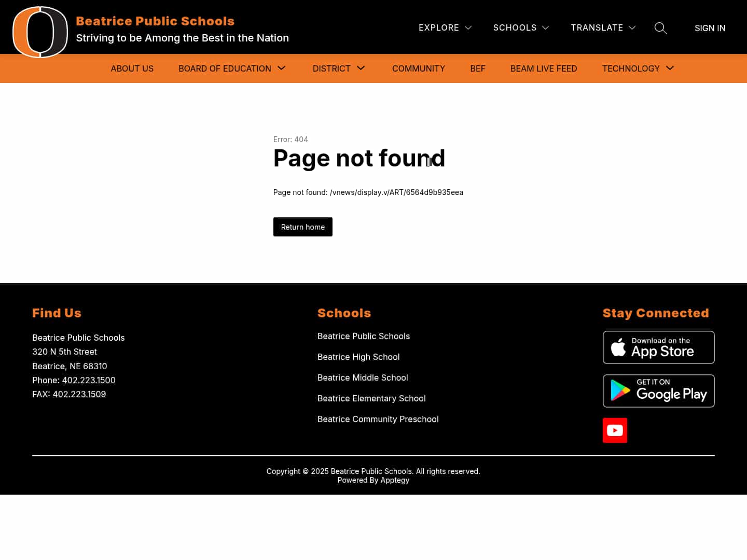
Task: Call the phone number 402.223.1500
Action: [x=88, y=380]
